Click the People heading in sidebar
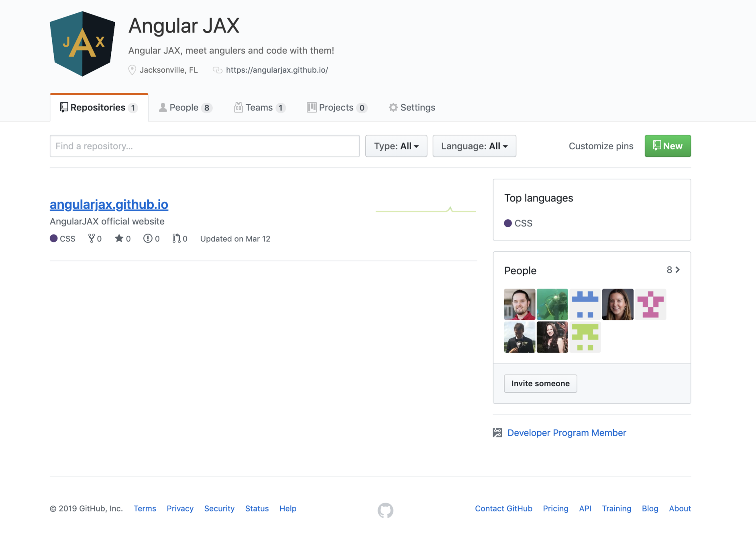Screen dimensions: 756x542 (520, 271)
